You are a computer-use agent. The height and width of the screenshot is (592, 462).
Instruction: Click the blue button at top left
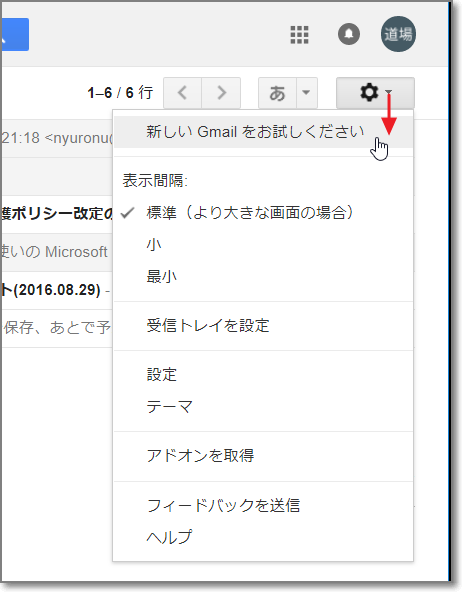pyautogui.click(x=15, y=34)
